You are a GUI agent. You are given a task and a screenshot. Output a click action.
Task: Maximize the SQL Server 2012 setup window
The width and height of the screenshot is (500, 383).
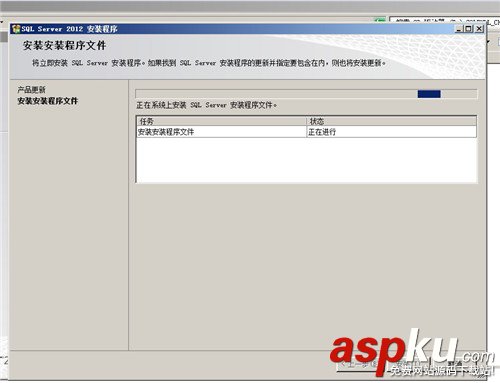(468, 29)
